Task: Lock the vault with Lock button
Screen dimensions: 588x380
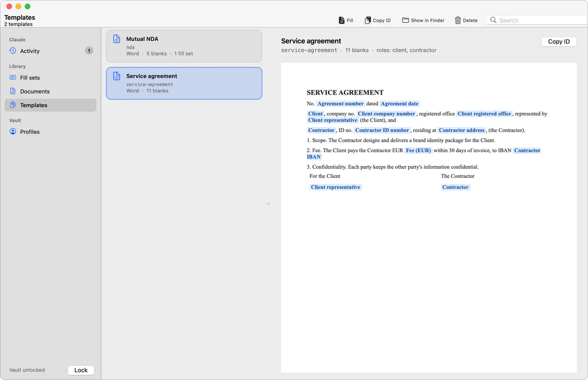Action: pyautogui.click(x=81, y=370)
